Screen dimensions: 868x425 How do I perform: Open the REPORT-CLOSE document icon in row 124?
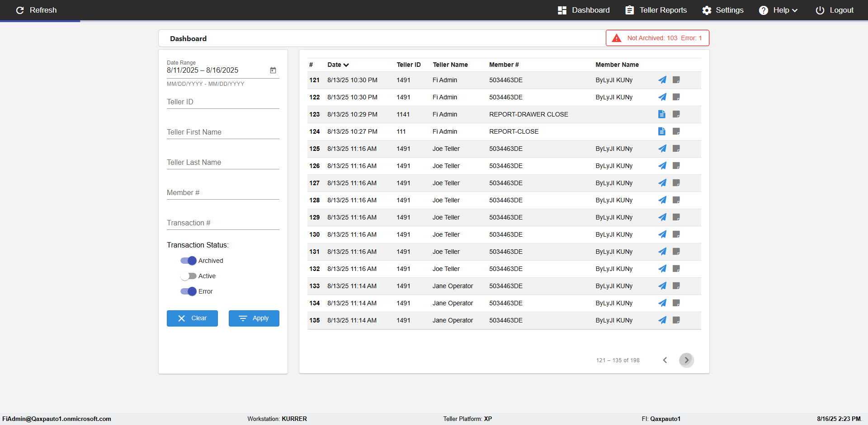tap(662, 131)
